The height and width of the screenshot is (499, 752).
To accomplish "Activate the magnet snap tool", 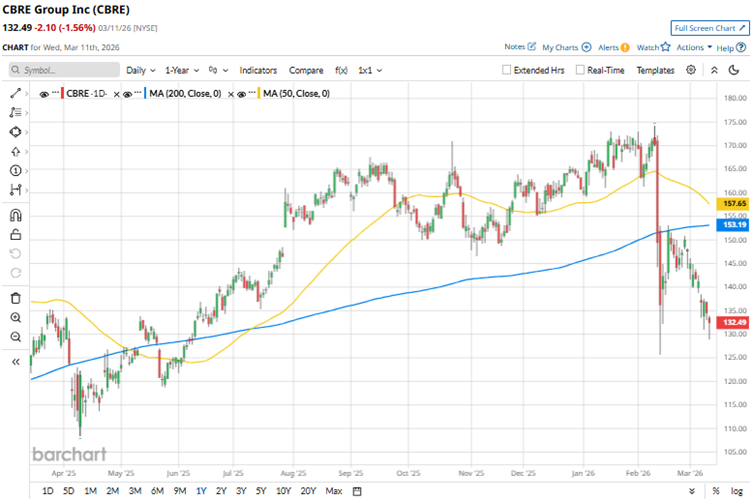I will [15, 215].
